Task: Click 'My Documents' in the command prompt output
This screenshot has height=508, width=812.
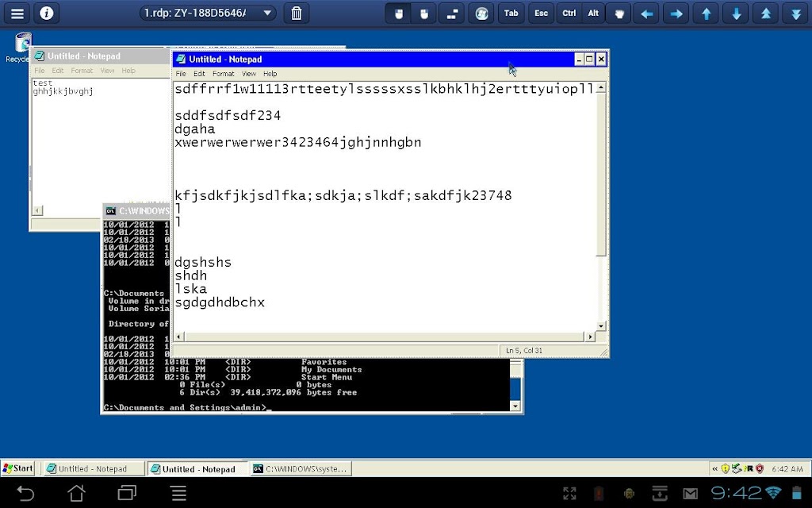Action: (x=331, y=370)
